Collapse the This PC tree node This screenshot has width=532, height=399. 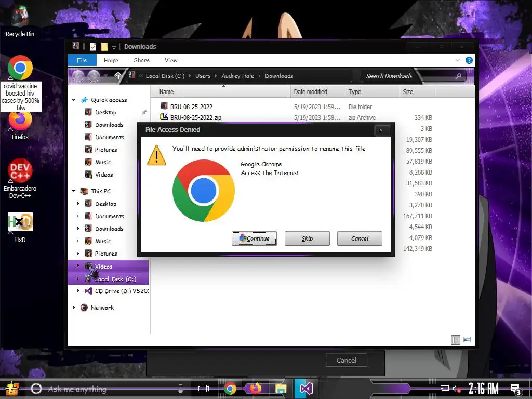74,191
